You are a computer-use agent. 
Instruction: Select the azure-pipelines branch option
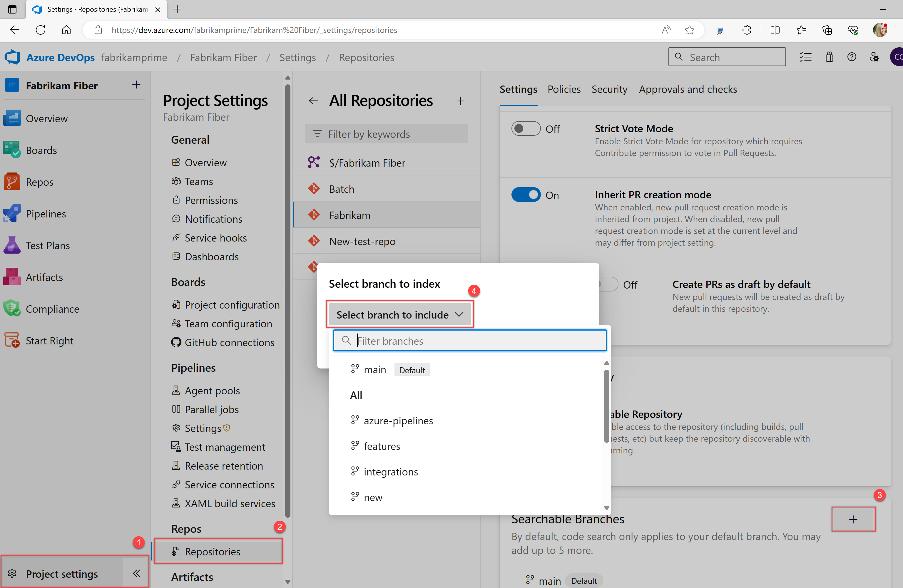tap(399, 420)
